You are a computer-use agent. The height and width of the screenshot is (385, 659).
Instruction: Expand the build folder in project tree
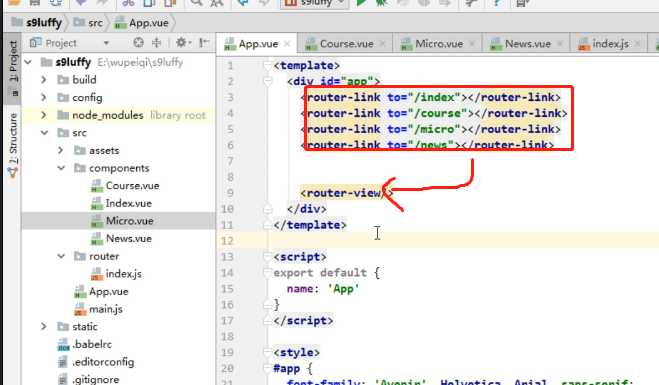point(44,79)
